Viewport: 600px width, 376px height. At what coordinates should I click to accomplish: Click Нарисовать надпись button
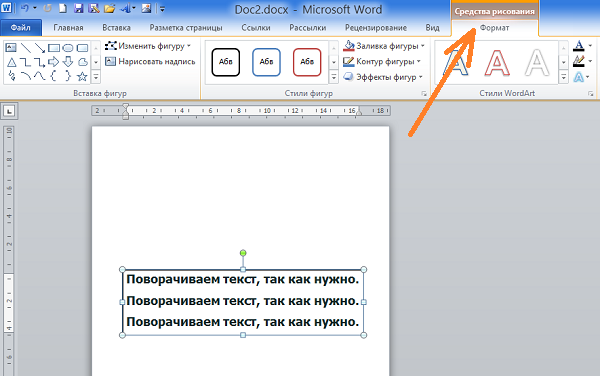point(150,61)
